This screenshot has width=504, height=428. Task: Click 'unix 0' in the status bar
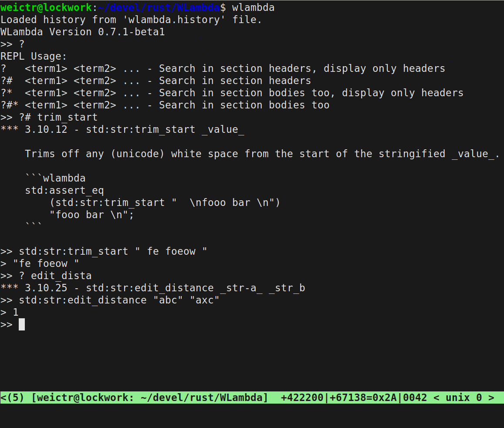pos(463,398)
